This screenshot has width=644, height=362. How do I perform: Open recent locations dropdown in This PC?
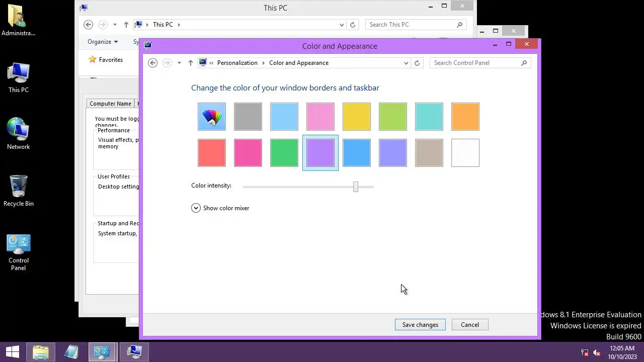coord(115,25)
